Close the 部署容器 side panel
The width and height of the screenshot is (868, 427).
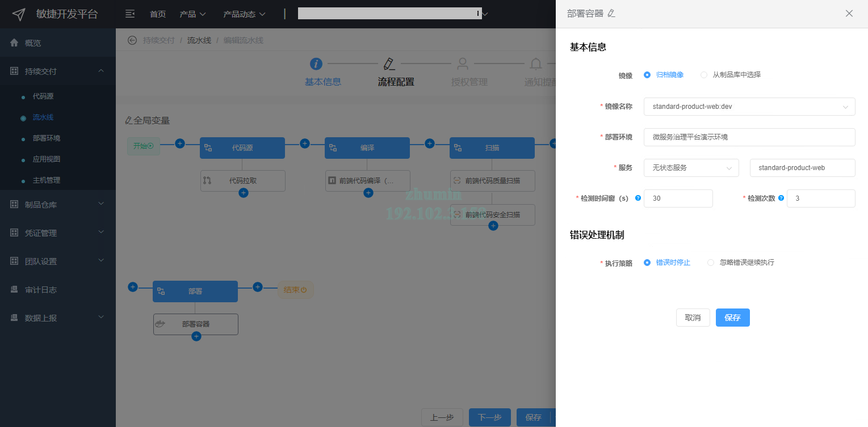coord(849,13)
